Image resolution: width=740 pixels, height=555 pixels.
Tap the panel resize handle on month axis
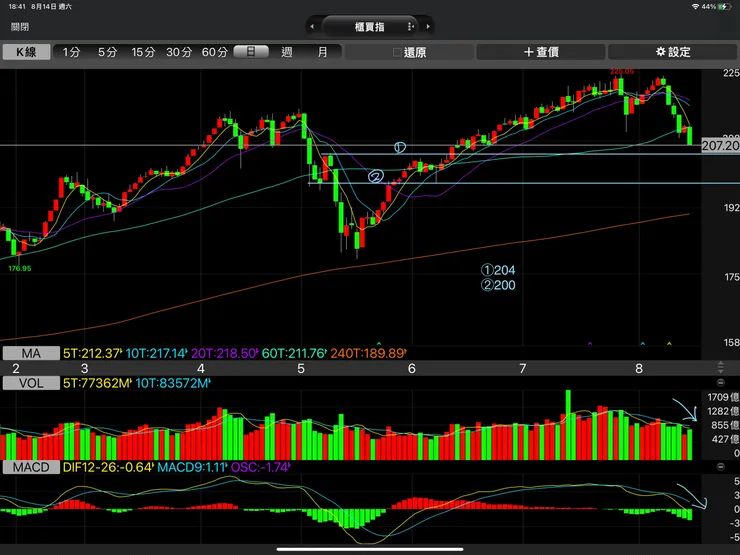pos(721,367)
